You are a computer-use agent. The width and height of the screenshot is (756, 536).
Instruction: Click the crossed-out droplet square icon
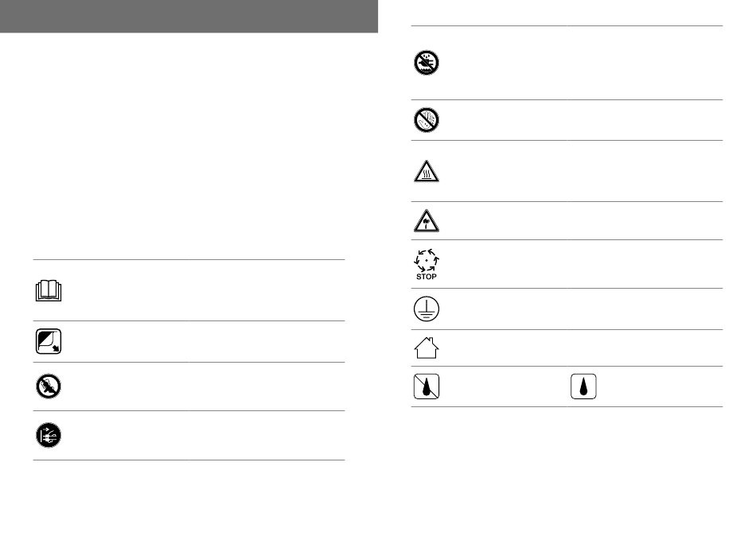tap(427, 387)
